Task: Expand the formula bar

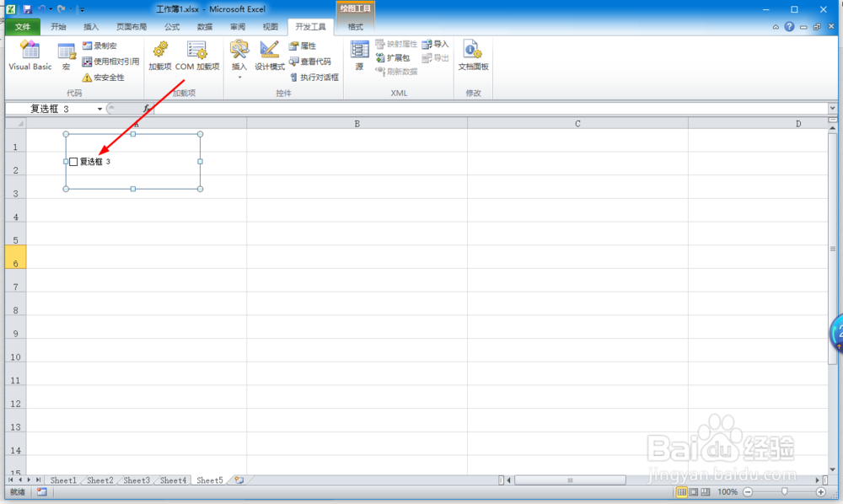Action: click(832, 109)
